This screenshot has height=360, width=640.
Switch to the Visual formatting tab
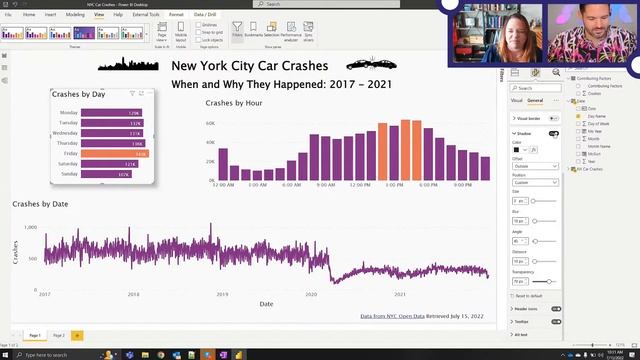(516, 100)
